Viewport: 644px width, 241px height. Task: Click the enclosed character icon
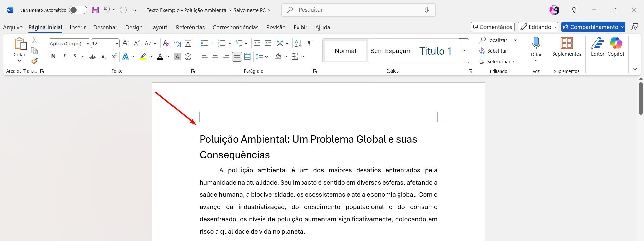pyautogui.click(x=188, y=57)
